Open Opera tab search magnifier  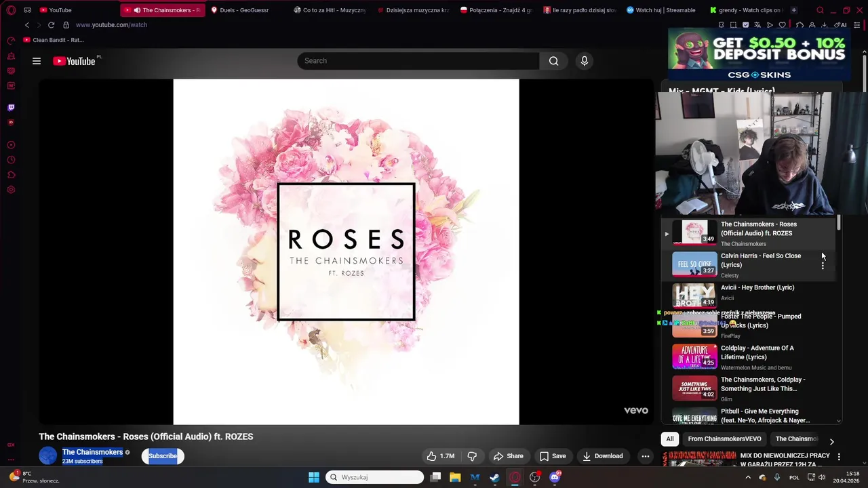point(820,10)
